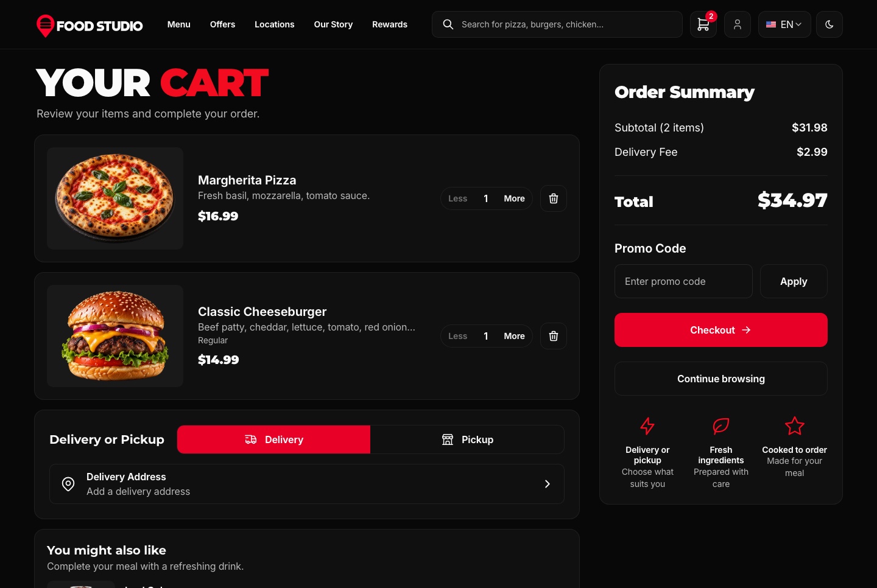Screen dimensions: 877x588
Task: Click the $31.98 subtotal value
Action: pos(809,128)
